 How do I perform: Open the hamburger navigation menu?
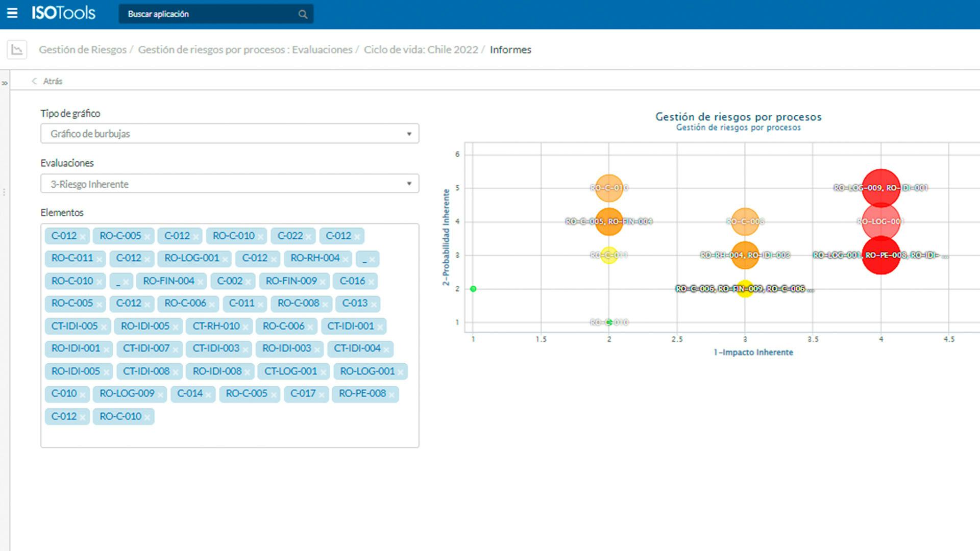coord(13,14)
